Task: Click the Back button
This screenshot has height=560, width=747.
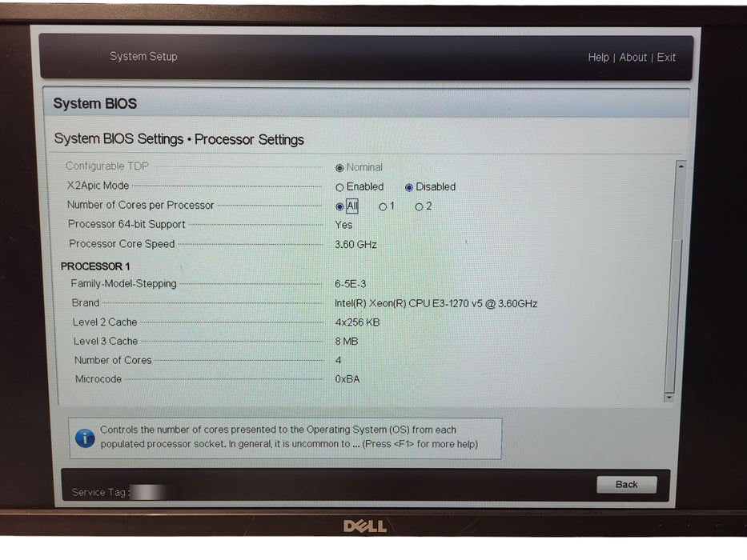Action: pyautogui.click(x=626, y=485)
